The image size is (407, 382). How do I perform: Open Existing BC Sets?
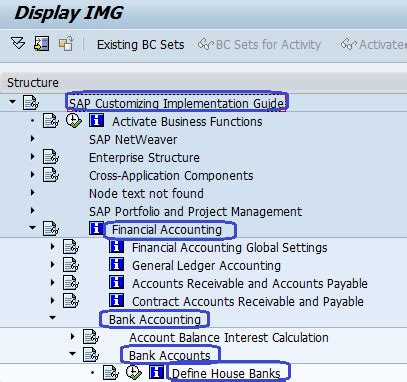(140, 45)
